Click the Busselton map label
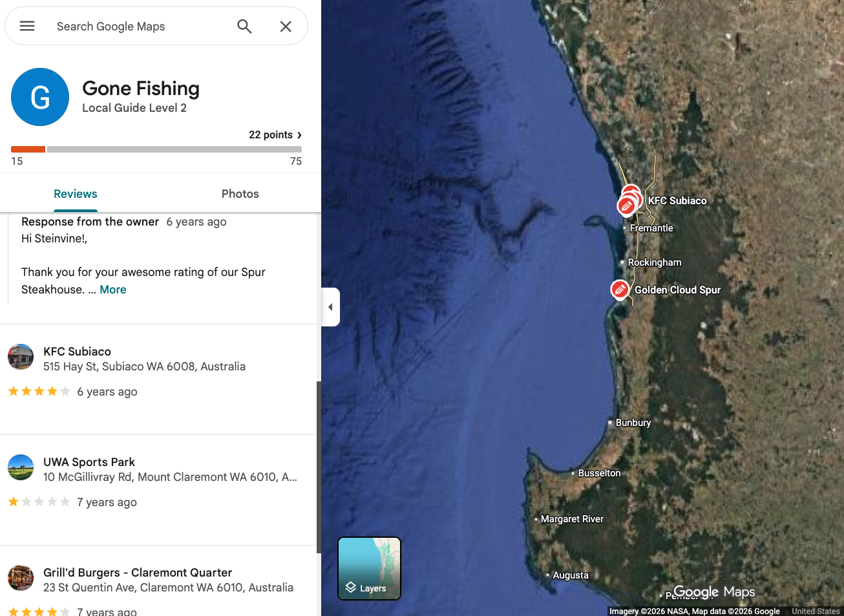This screenshot has height=616, width=844. click(599, 473)
